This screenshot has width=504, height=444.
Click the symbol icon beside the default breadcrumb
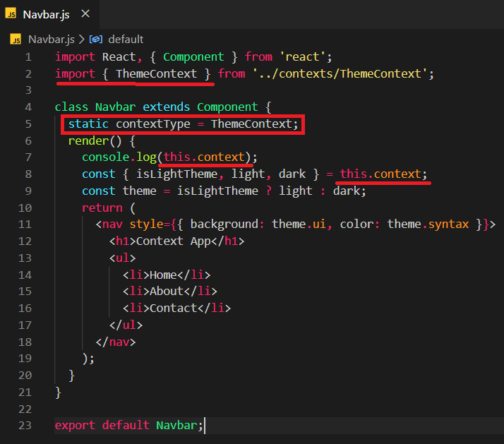coord(96,39)
